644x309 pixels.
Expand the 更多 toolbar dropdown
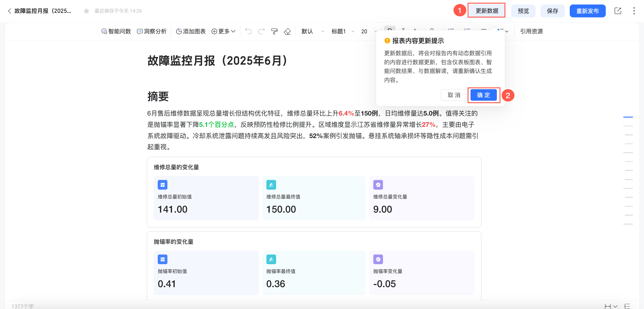click(223, 31)
